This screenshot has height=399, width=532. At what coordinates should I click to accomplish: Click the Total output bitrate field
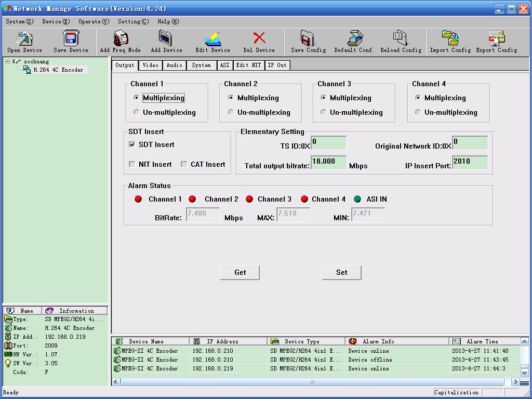(328, 163)
